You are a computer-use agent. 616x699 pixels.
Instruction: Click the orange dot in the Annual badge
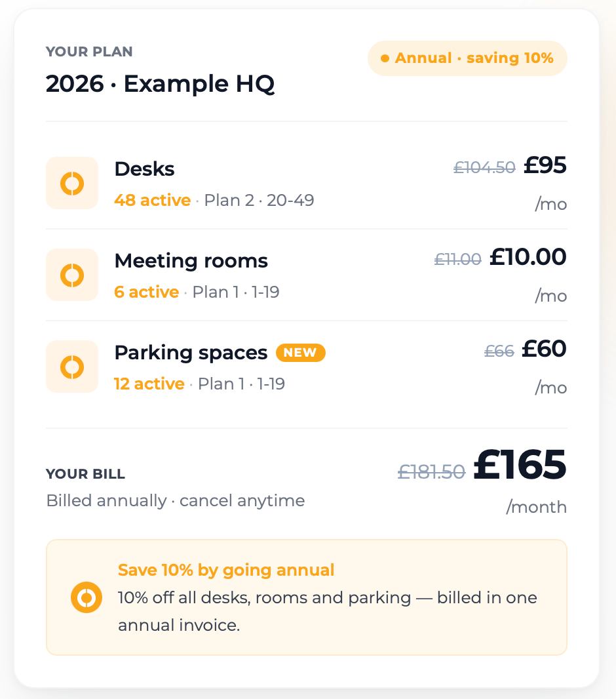tap(385, 58)
